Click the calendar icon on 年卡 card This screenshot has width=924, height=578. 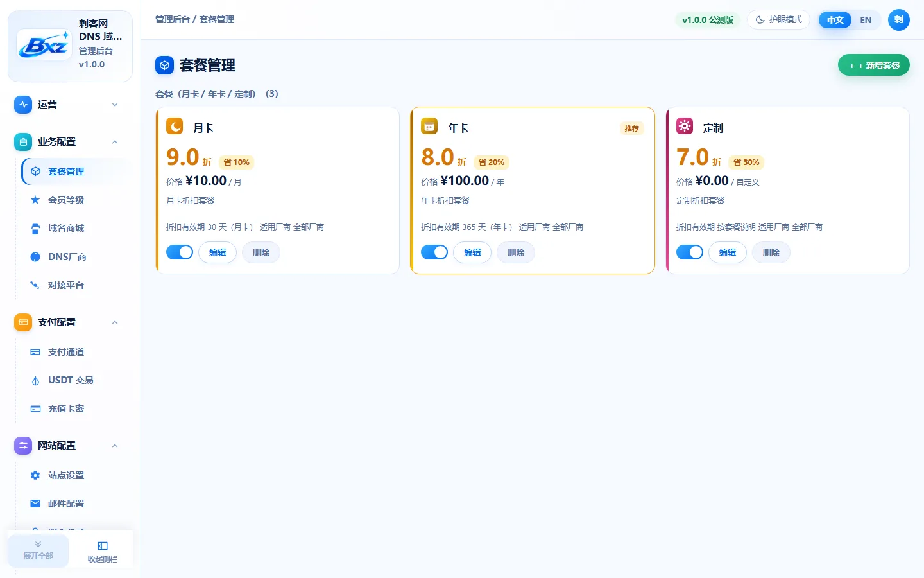429,126
